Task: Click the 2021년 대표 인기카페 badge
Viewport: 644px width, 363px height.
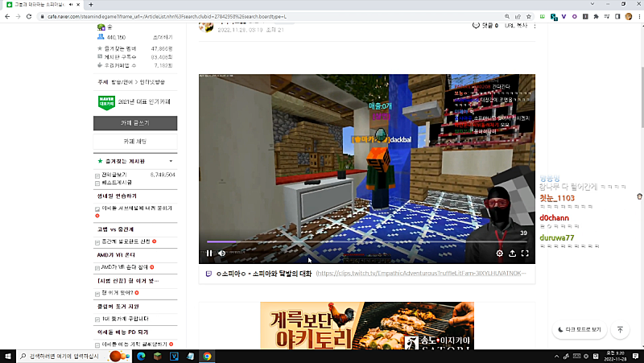Action: [x=134, y=102]
